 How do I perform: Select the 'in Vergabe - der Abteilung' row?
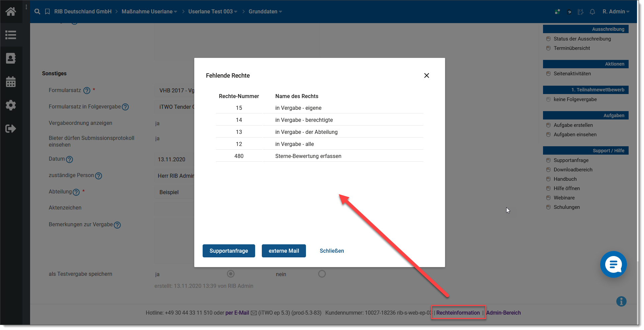(320, 132)
